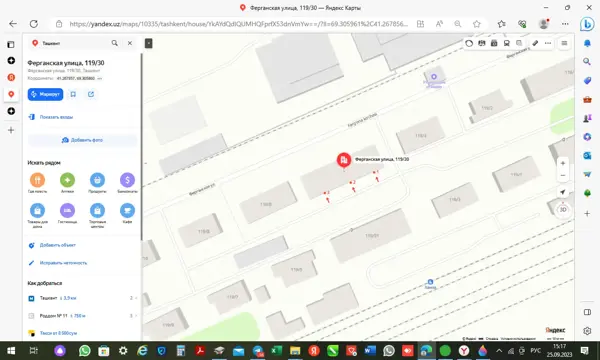Open the three-dots more tools menu on map
600x360 pixels.
tap(548, 43)
